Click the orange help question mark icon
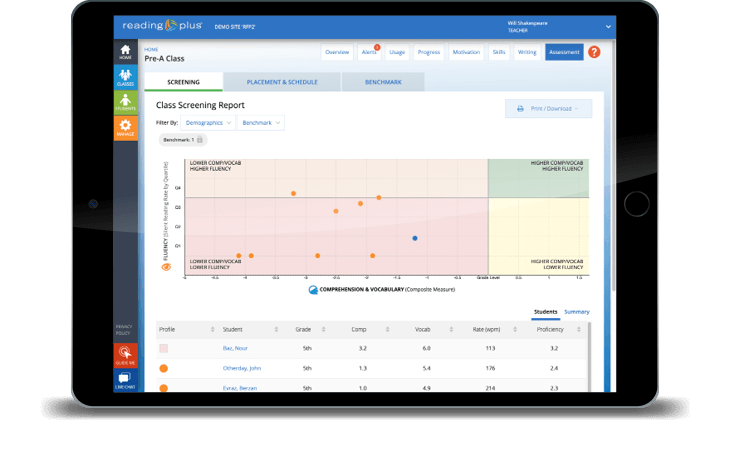 (x=594, y=52)
